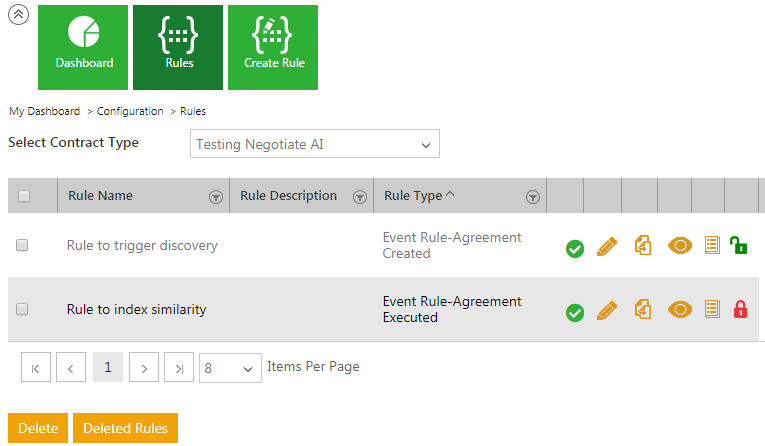
Task: Click the green unlocked padlock icon
Action: point(739,245)
